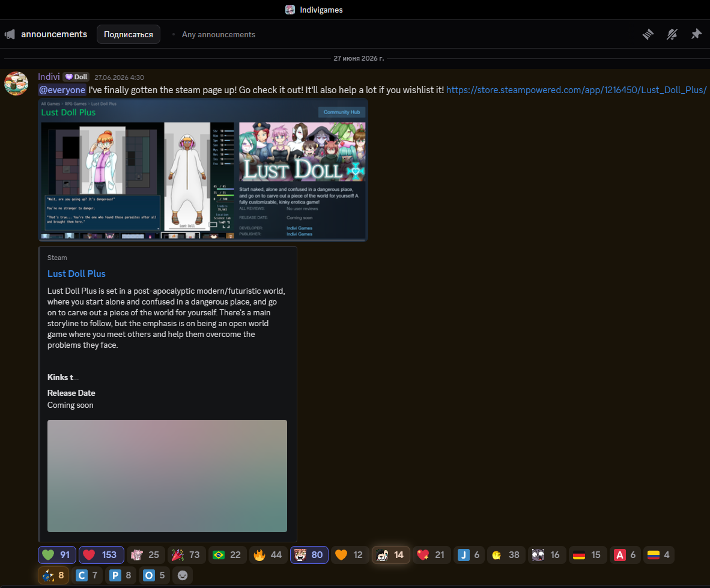Toggle Brazil flag reaction with 22

tap(227, 555)
